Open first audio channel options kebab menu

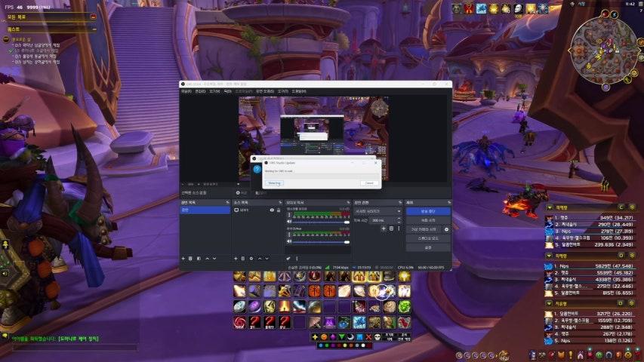click(289, 215)
